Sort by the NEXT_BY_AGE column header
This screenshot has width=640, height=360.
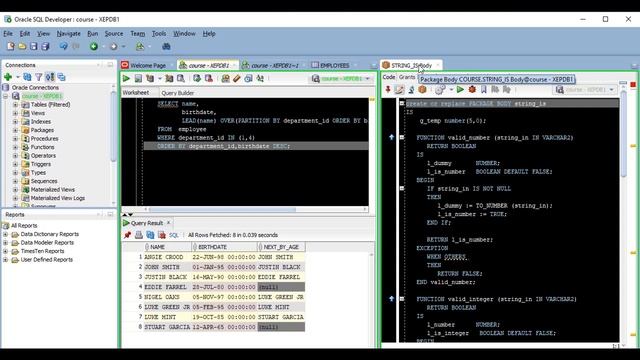click(x=282, y=247)
